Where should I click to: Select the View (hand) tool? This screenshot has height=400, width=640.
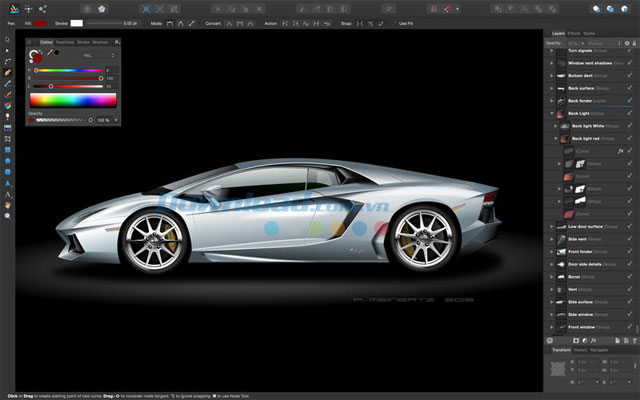(7, 205)
